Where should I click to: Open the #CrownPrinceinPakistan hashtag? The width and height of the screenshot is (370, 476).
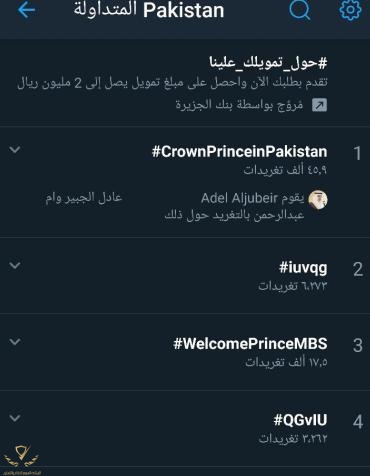(x=239, y=152)
